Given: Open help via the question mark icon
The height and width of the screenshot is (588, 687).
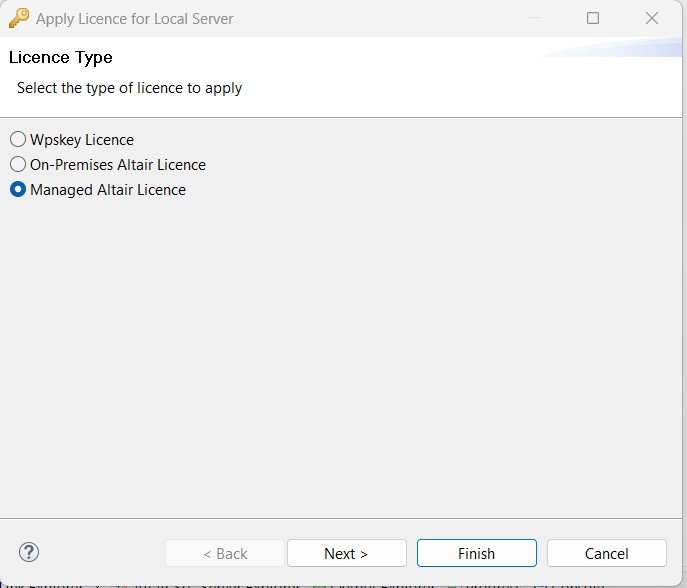Looking at the screenshot, I should tap(29, 552).
